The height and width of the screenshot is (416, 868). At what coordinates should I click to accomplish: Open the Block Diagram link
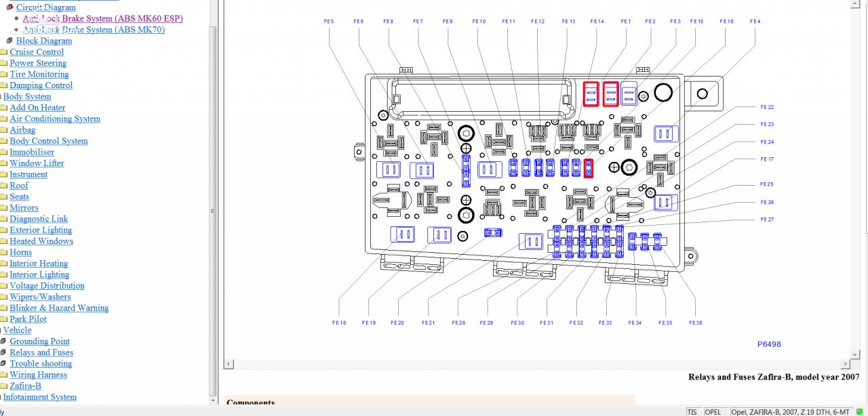tap(44, 41)
